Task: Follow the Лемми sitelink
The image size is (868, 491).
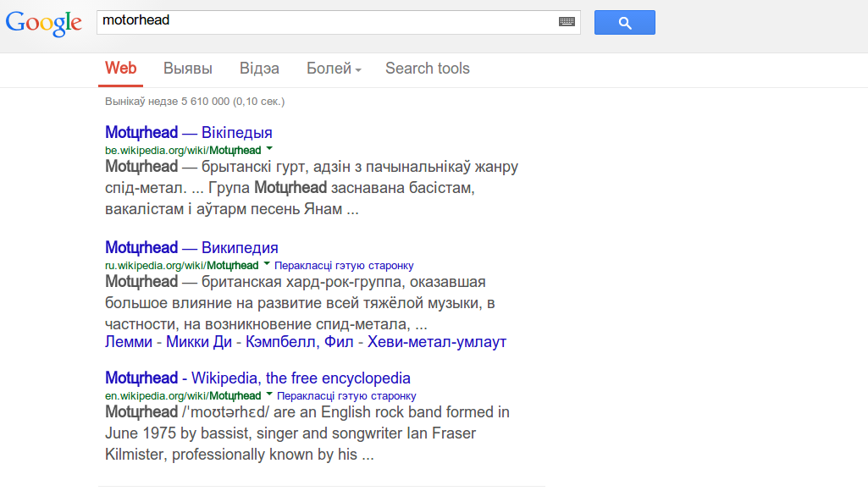Action: [x=129, y=342]
